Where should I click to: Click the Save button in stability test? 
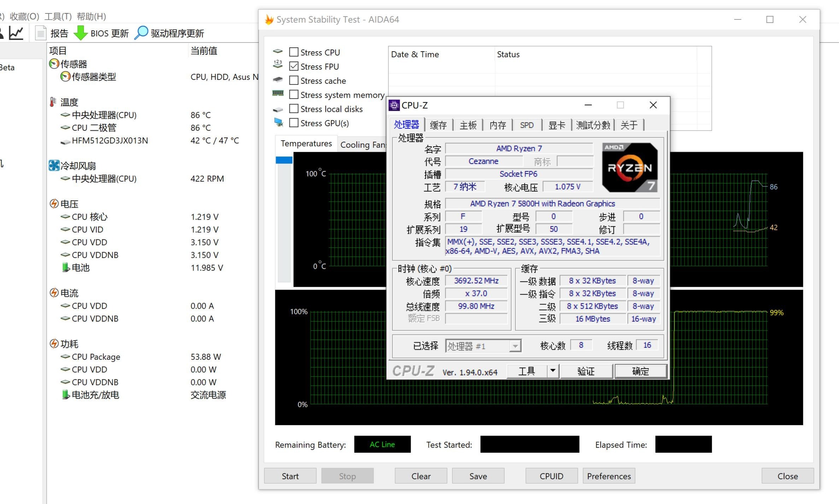click(x=478, y=476)
